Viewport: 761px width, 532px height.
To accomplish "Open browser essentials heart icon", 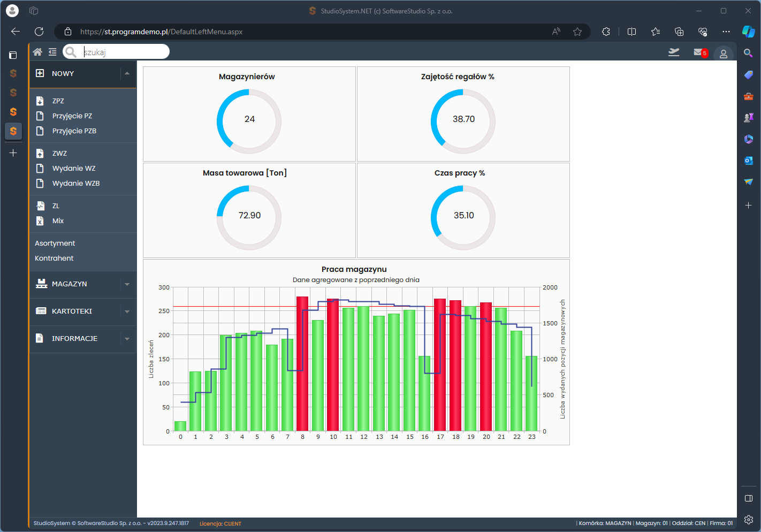I will 703,32.
